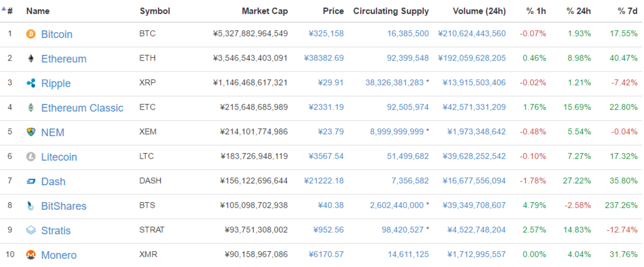Open the Ethereum Classic name link
The image size is (644, 267).
pos(82,108)
